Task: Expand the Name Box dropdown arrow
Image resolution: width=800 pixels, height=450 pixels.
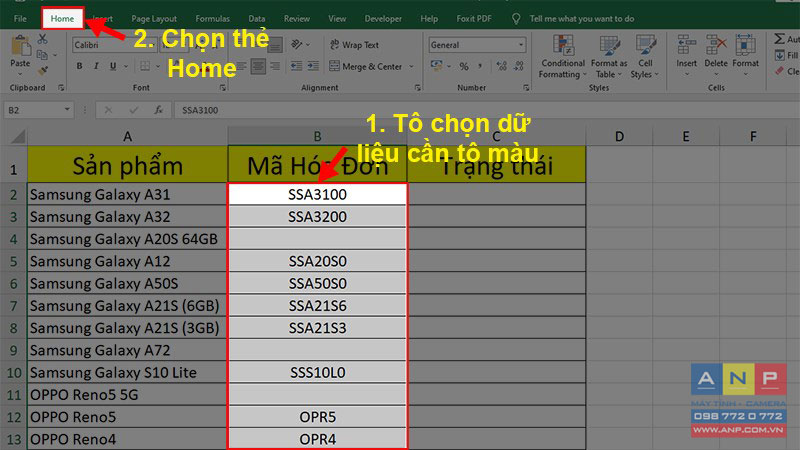Action: point(67,110)
